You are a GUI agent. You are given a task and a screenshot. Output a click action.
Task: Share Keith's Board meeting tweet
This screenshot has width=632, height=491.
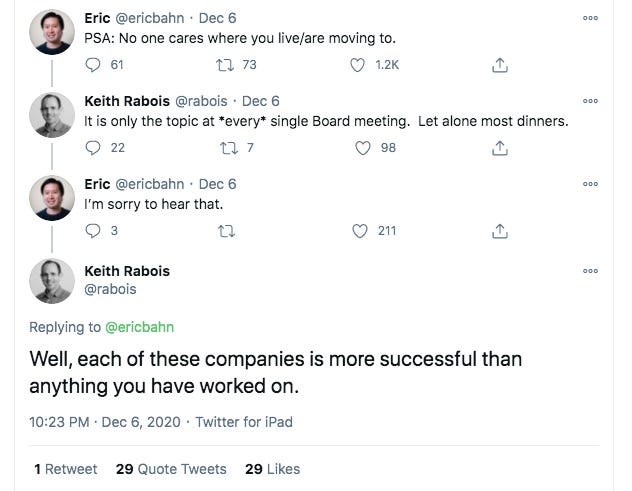click(499, 148)
